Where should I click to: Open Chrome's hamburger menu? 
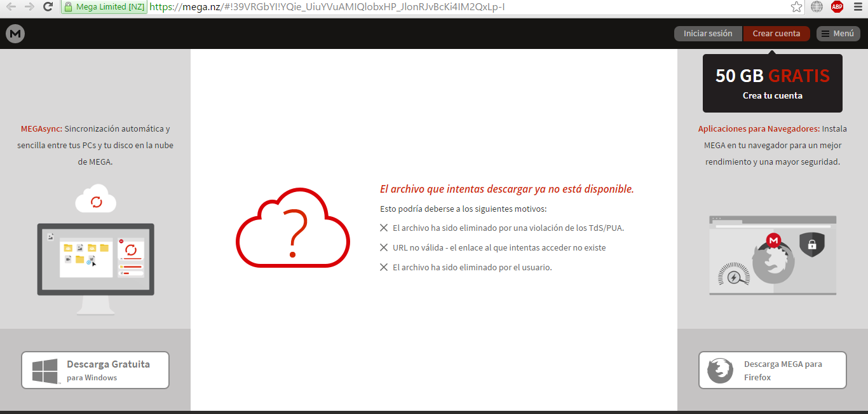click(x=857, y=7)
